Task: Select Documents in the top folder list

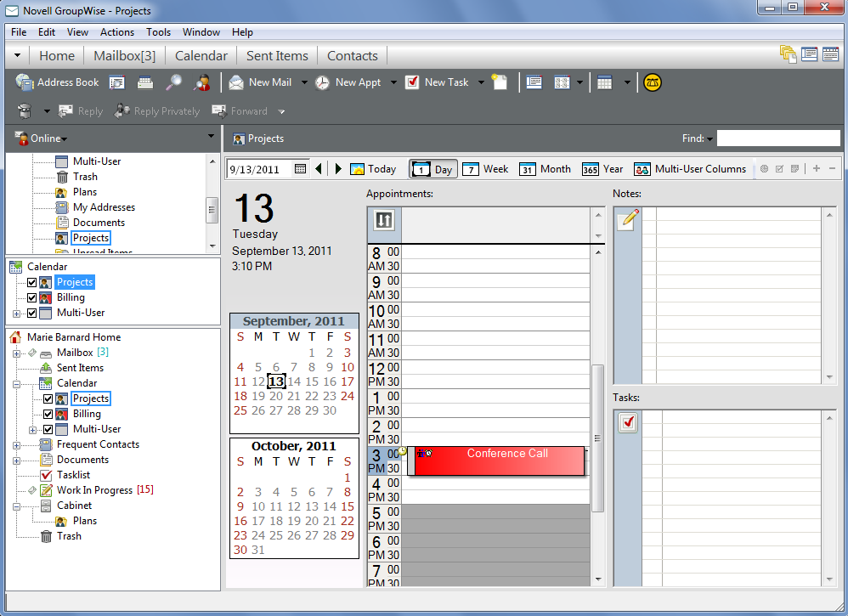Action: pyautogui.click(x=99, y=223)
